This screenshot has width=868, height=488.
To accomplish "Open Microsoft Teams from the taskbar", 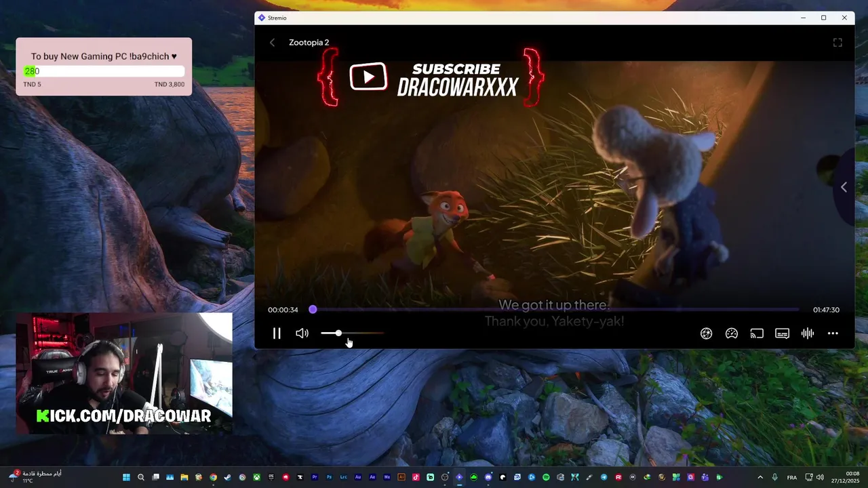I will coord(705,477).
